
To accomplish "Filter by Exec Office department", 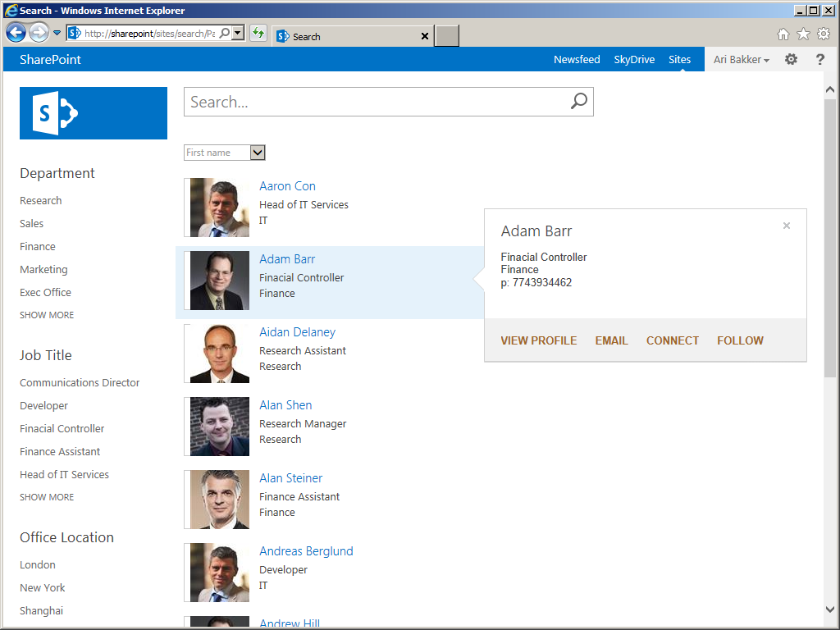I will tap(46, 293).
